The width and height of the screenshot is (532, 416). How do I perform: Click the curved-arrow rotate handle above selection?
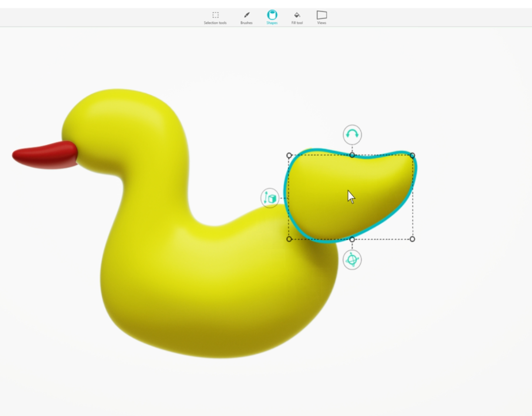click(352, 135)
